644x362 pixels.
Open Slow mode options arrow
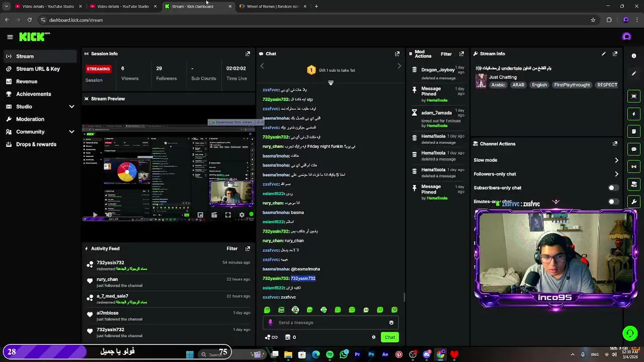[616, 160]
